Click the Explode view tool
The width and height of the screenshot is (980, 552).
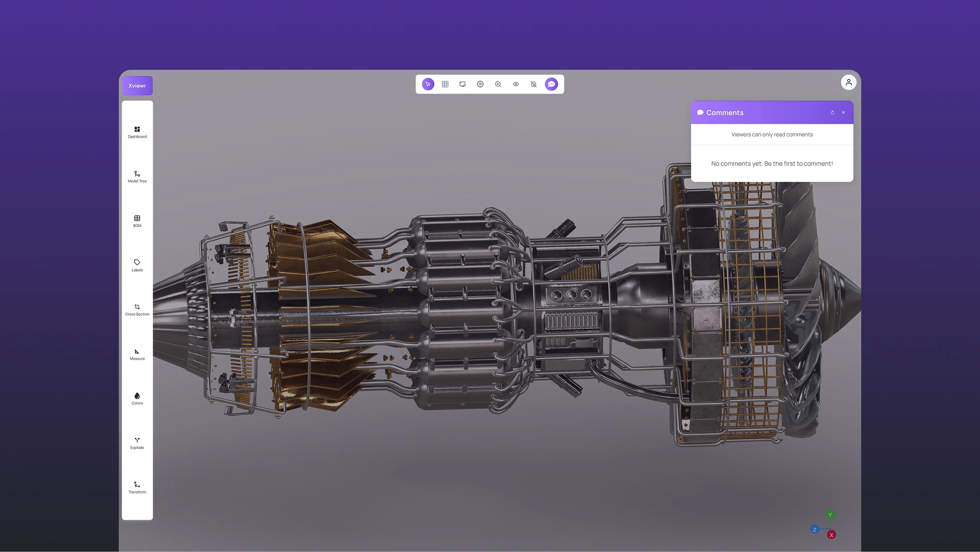click(137, 443)
